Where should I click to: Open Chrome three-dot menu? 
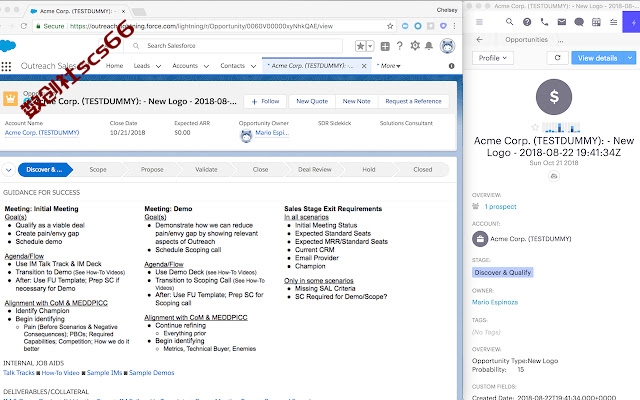point(454,26)
